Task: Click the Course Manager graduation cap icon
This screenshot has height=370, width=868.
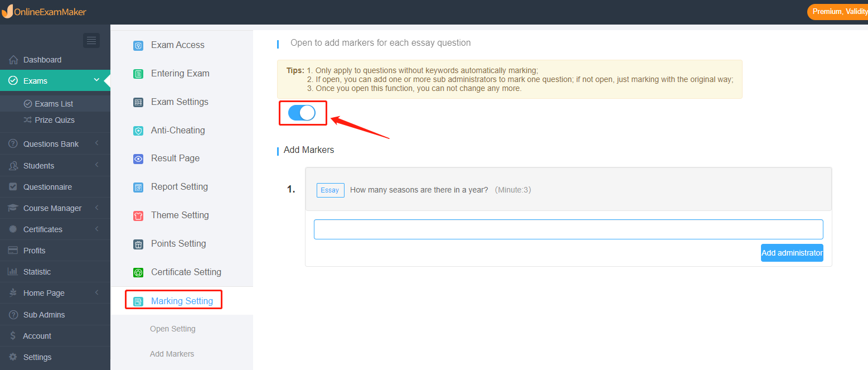Action: point(13,208)
